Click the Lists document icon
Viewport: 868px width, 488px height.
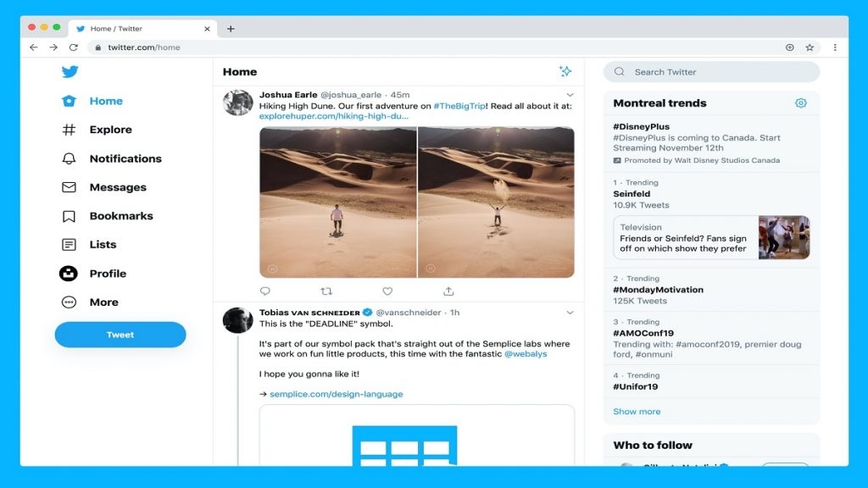pyautogui.click(x=70, y=245)
